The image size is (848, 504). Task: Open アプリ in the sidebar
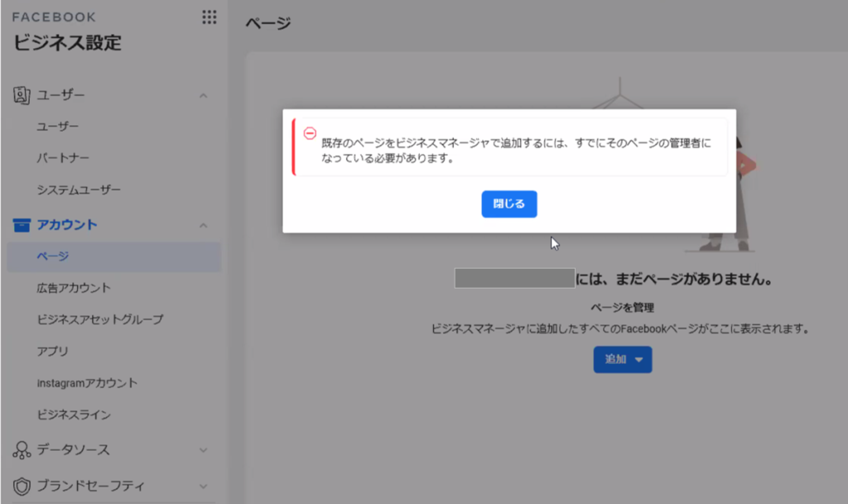coord(52,352)
